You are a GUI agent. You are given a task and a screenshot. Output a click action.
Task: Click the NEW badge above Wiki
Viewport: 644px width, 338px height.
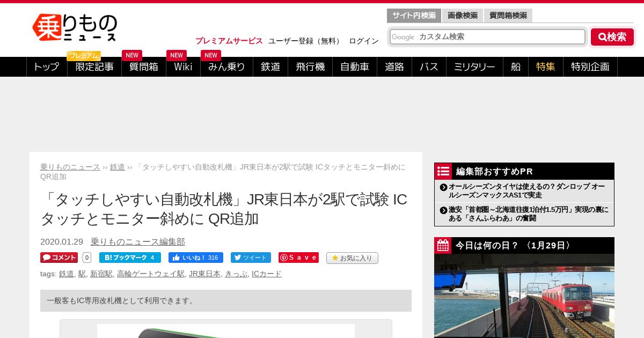click(177, 55)
